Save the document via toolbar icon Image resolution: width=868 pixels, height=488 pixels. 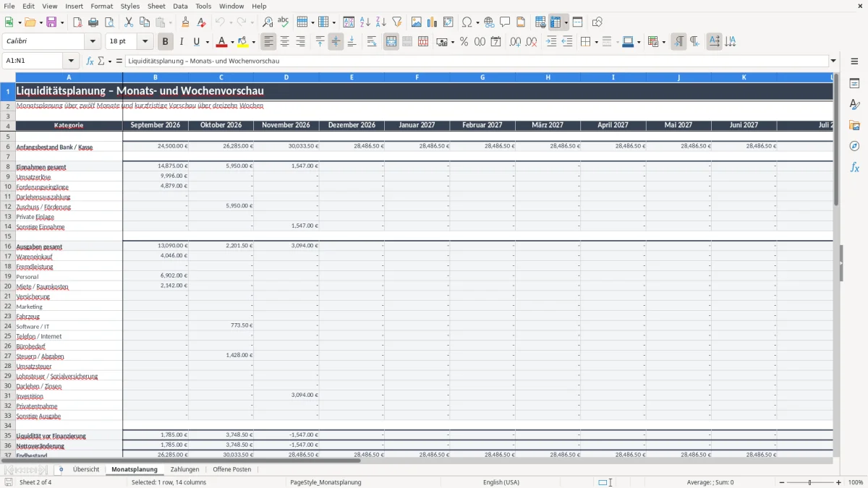[x=51, y=22]
